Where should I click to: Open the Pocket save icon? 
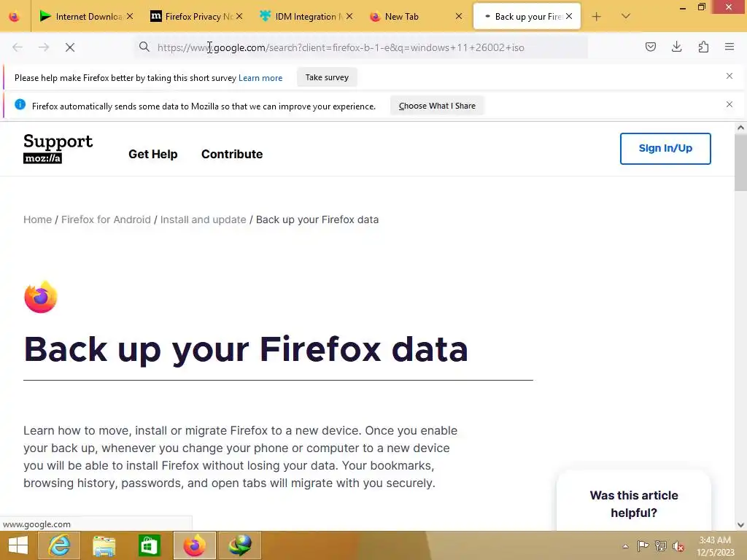(650, 47)
